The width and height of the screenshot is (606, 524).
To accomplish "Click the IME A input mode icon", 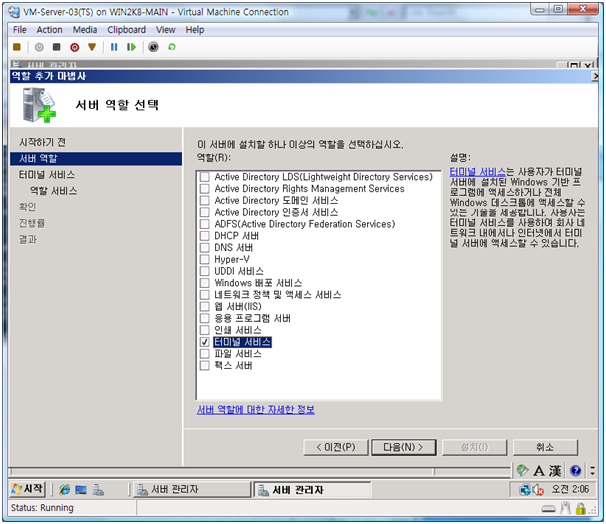I will pyautogui.click(x=539, y=471).
